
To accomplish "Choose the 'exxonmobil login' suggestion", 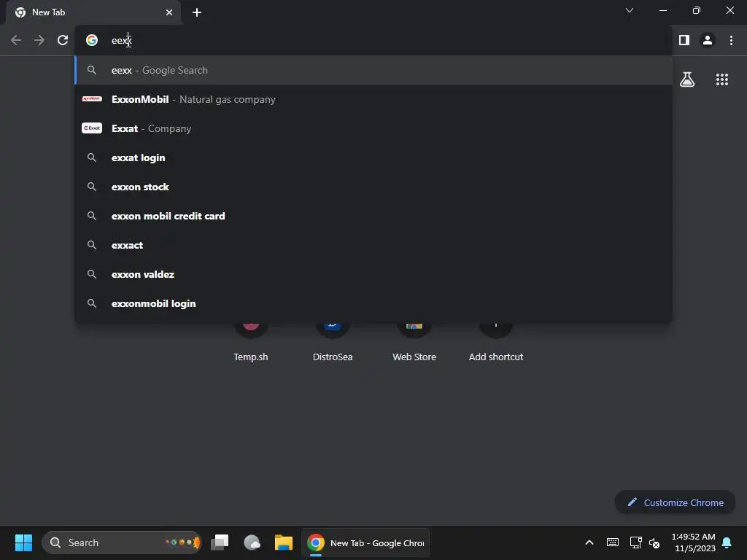I will click(x=373, y=303).
